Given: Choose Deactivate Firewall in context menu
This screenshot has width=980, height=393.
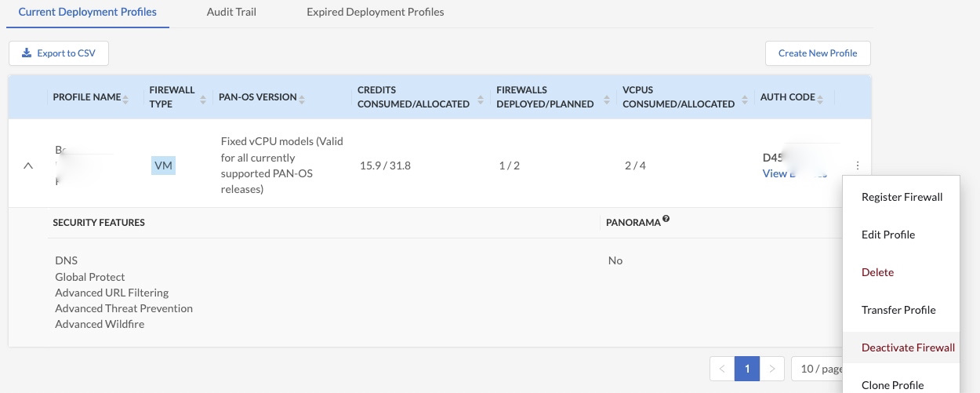Looking at the screenshot, I should [x=908, y=348].
